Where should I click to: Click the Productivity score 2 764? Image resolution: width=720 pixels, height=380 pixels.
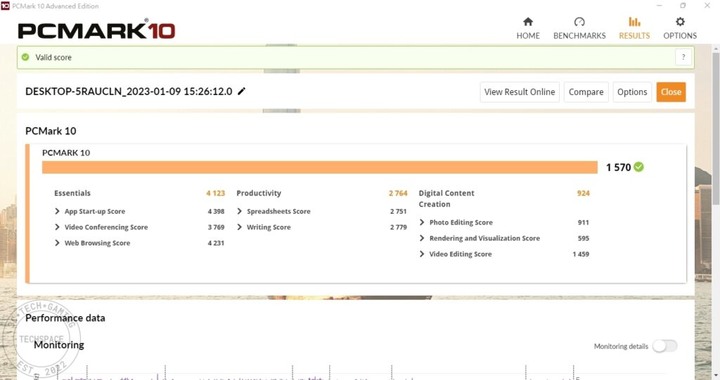[398, 193]
